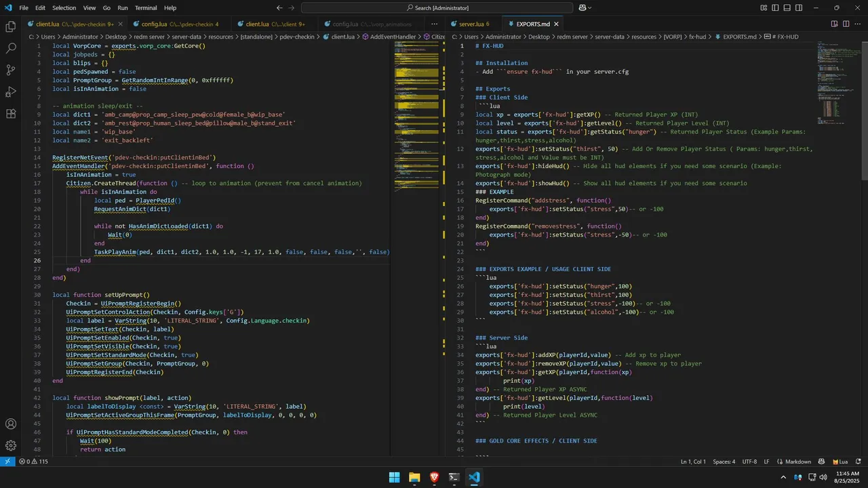Open the Selection menu

click(x=64, y=8)
